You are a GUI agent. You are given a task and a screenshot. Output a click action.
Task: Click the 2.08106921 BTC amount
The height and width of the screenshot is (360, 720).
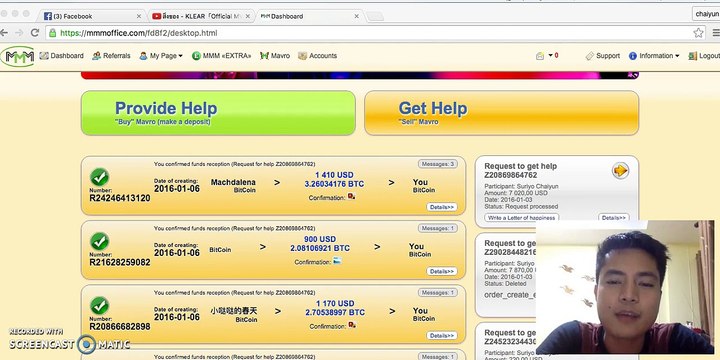click(x=320, y=248)
